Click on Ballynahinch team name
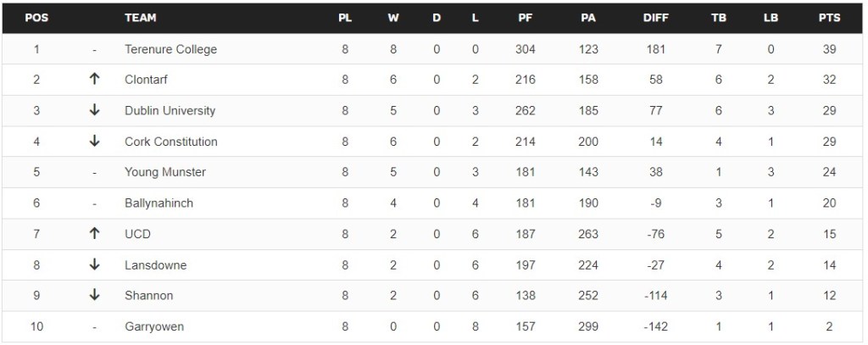This screenshot has height=345, width=868. tap(160, 203)
